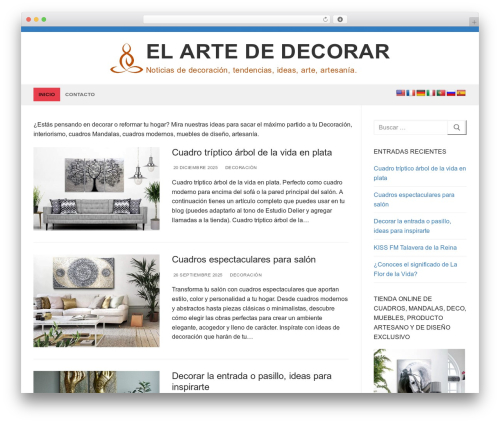Open article Cuadros espectaculares para salón

pos(244,259)
